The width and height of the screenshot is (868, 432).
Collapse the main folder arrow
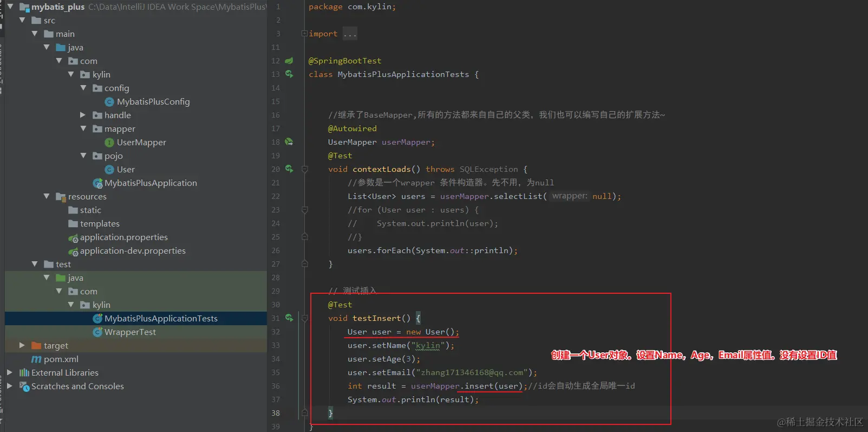pyautogui.click(x=35, y=34)
